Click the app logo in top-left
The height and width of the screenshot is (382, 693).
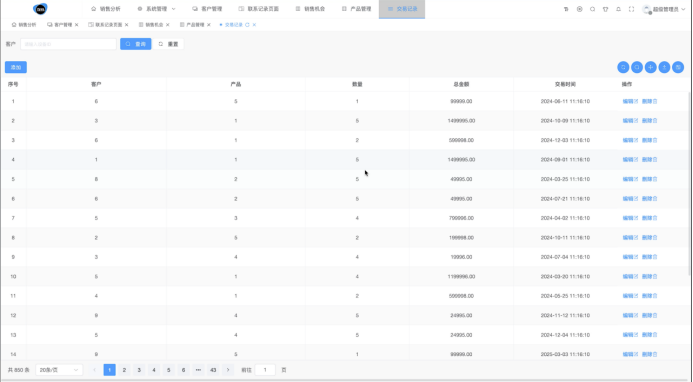(40, 8)
